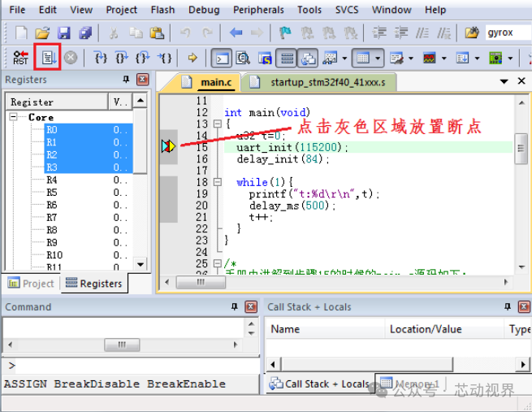This screenshot has width=532, height=412.
Task: Step out of the current function
Action: [x=142, y=58]
